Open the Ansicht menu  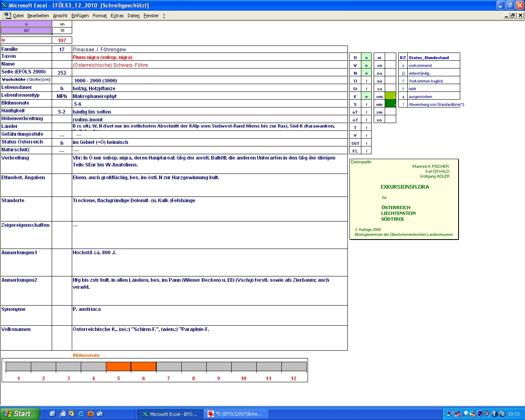(60, 16)
